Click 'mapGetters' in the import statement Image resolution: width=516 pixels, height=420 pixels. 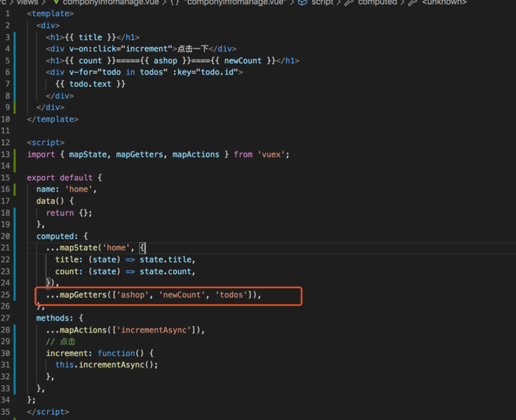point(139,154)
